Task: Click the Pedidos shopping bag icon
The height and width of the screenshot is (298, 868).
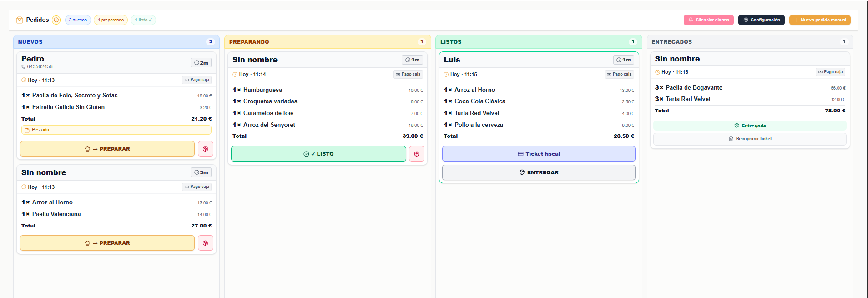Action: click(20, 20)
